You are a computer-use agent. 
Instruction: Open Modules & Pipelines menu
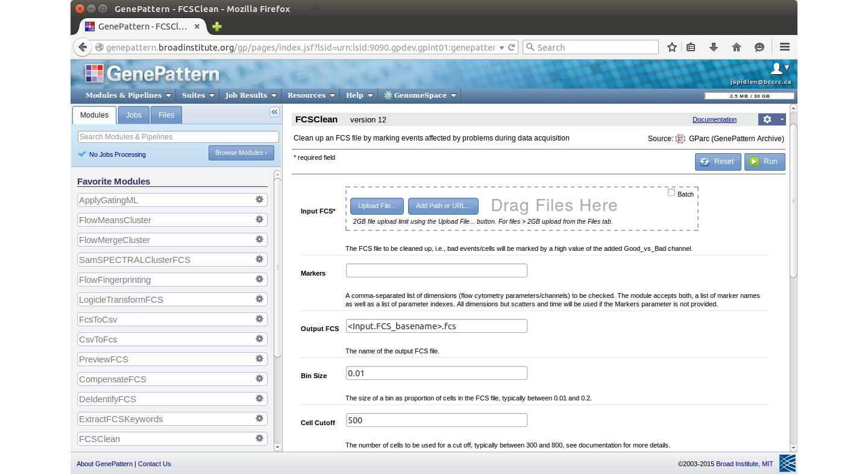click(128, 95)
